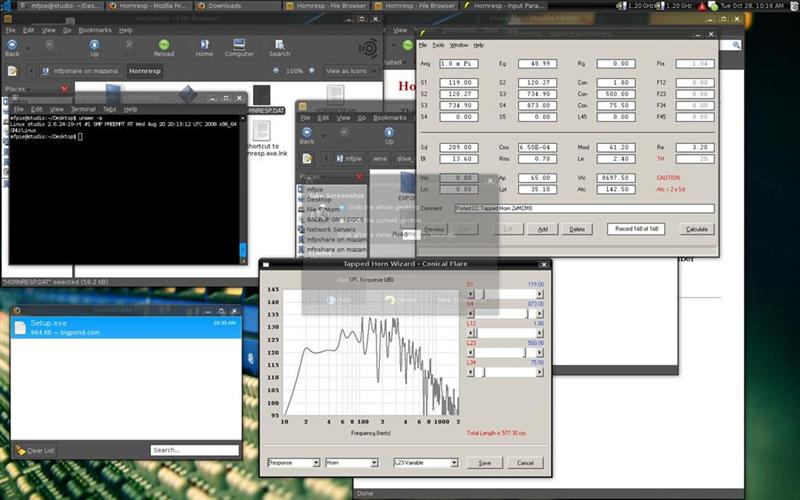Image resolution: width=800 pixels, height=500 pixels.
Task: Open the Tabs menu in the terminal window
Action: pyautogui.click(x=110, y=109)
